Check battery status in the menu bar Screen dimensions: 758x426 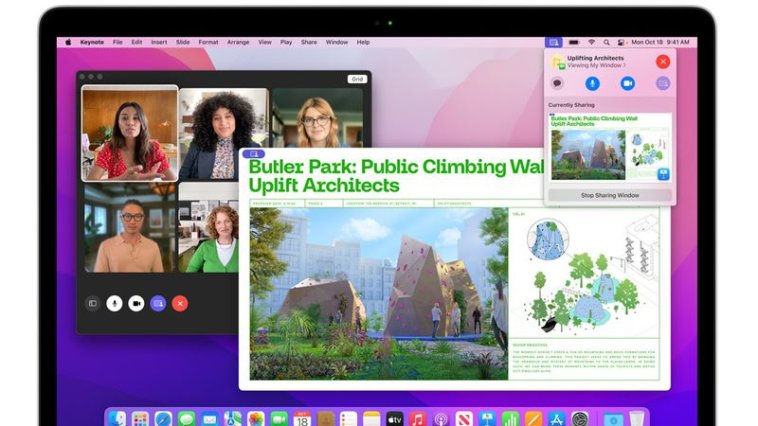[x=574, y=43]
